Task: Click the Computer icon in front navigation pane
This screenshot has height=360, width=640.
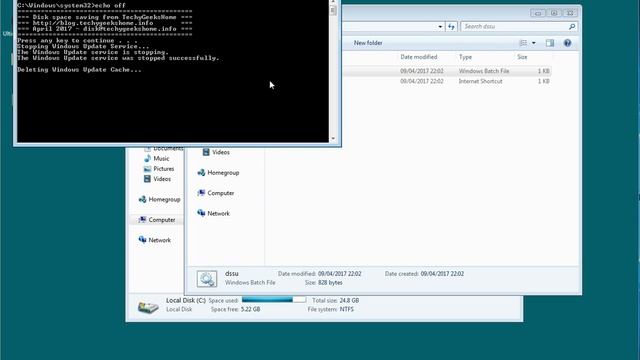Action: click(x=201, y=193)
